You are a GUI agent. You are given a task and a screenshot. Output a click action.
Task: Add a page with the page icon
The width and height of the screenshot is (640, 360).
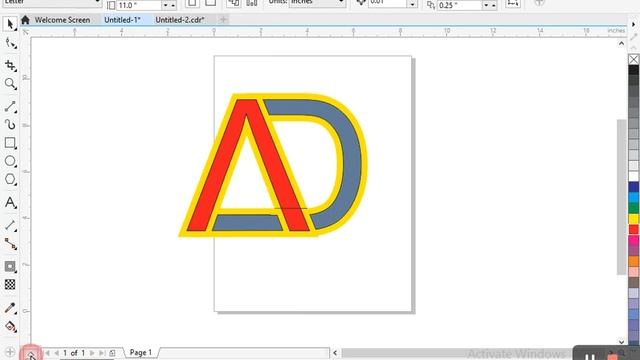[112, 353]
